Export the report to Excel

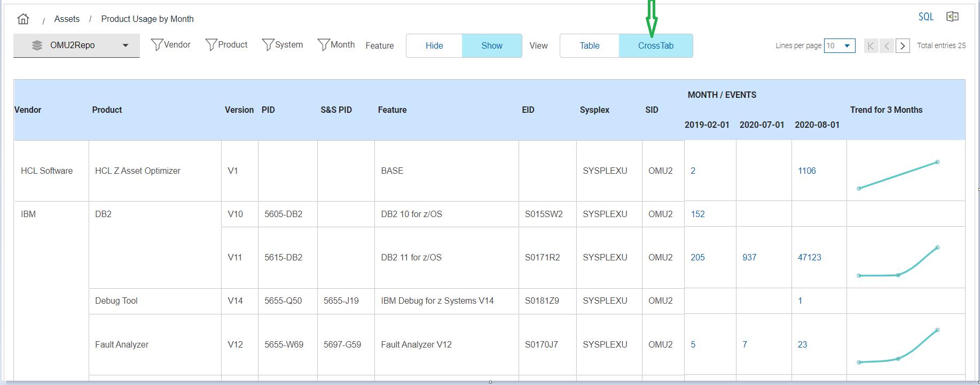coord(952,17)
